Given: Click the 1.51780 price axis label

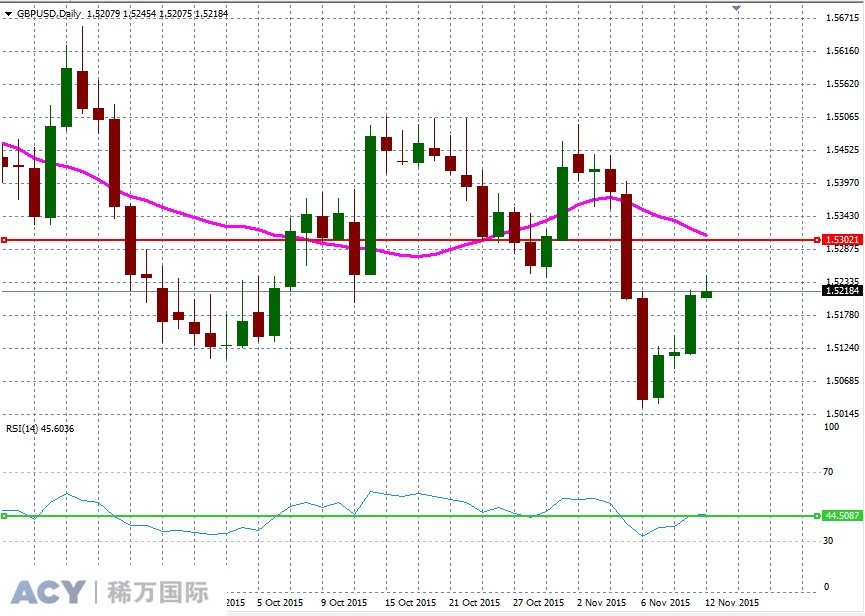Looking at the screenshot, I should pyautogui.click(x=842, y=315).
